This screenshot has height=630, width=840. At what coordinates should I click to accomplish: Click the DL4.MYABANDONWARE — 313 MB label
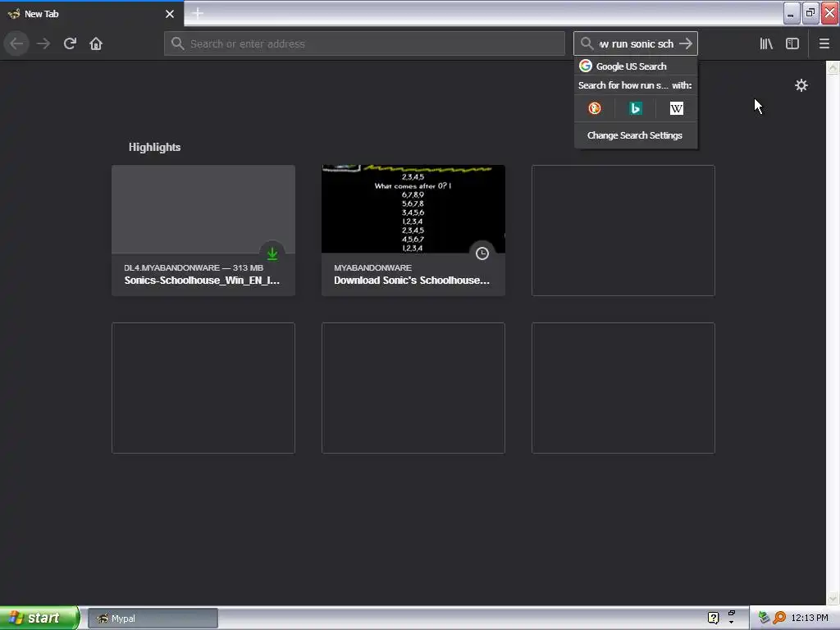pos(194,267)
